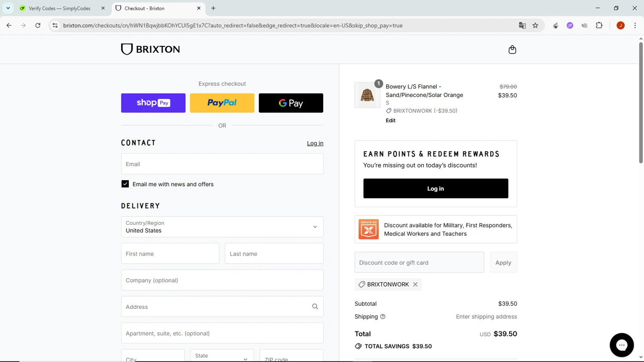Pay with PayPal button
The height and width of the screenshot is (362, 644).
point(222,103)
